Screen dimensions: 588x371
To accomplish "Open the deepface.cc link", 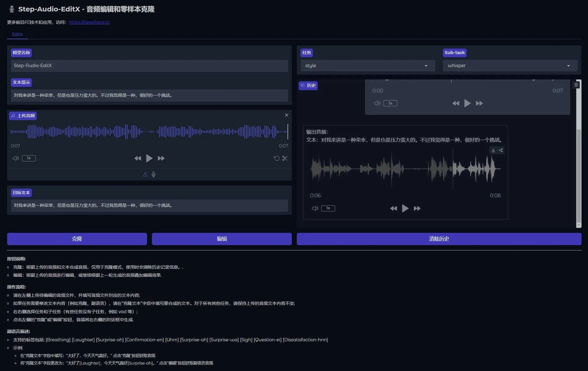I will click(x=89, y=22).
